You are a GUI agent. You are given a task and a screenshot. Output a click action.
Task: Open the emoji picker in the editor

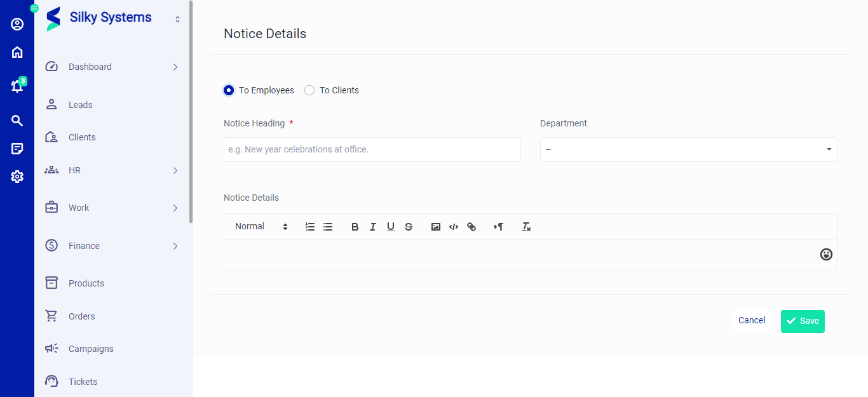[826, 254]
